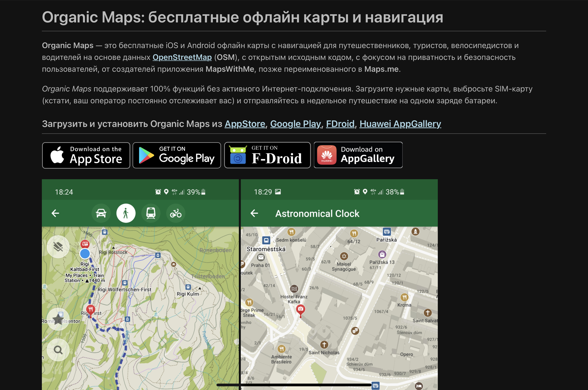Open the OpenStreetMap link
Image resolution: width=588 pixels, height=390 pixels.
tap(182, 57)
